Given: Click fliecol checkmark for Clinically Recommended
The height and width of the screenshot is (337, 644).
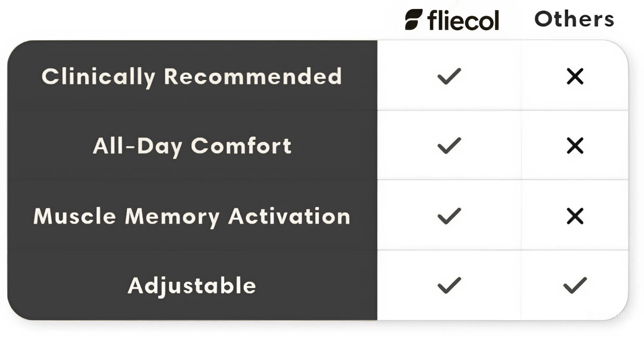Looking at the screenshot, I should (x=449, y=76).
